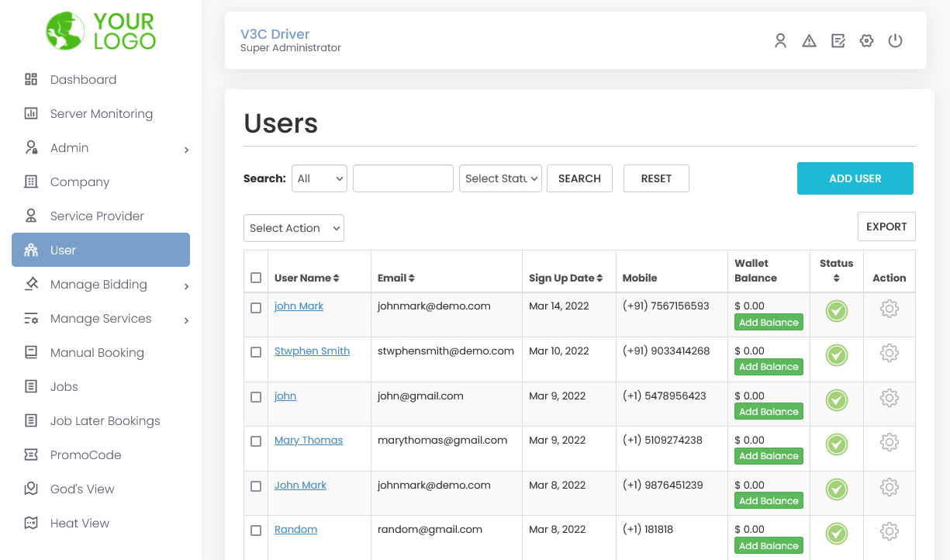Click the power/logout icon in the header
The height and width of the screenshot is (560, 950).
pos(895,40)
